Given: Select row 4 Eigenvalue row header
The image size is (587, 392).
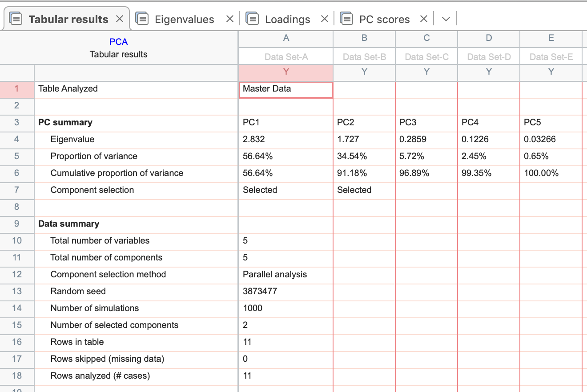Looking at the screenshot, I should [x=17, y=139].
